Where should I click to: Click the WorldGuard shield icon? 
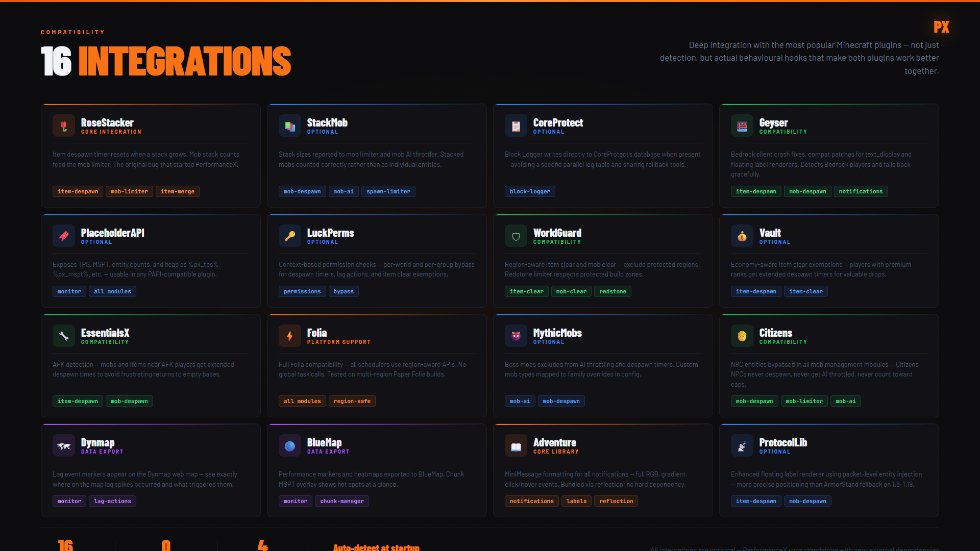[516, 236]
